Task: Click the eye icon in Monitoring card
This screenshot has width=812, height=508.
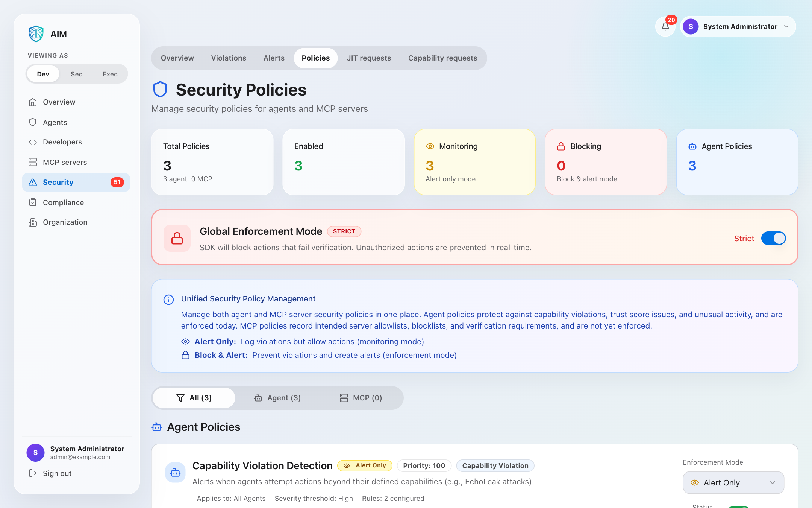Action: coord(430,146)
